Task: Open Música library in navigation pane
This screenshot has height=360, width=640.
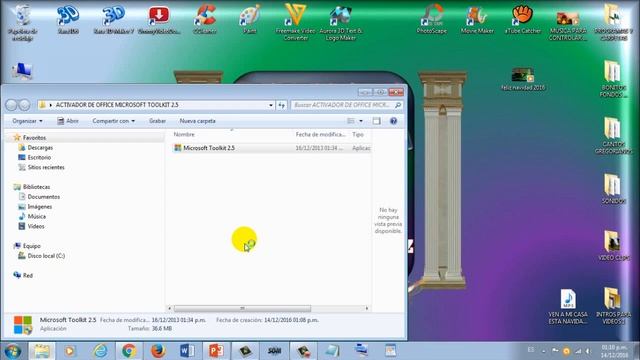Action: (36, 216)
